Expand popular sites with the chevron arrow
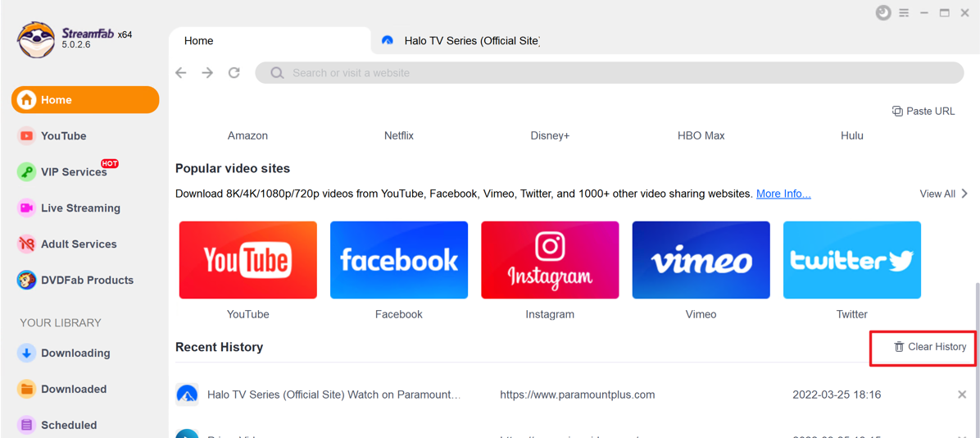This screenshot has height=438, width=980. point(964,194)
